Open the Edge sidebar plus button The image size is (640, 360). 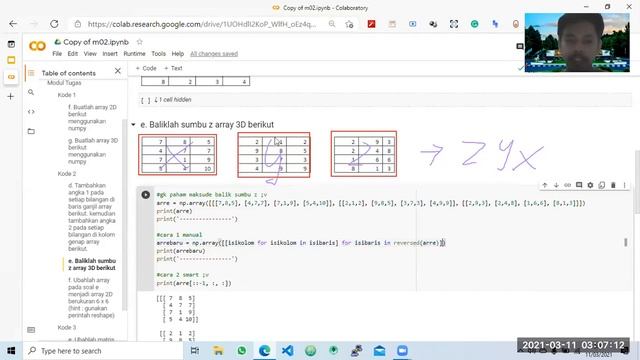pyautogui.click(x=11, y=96)
